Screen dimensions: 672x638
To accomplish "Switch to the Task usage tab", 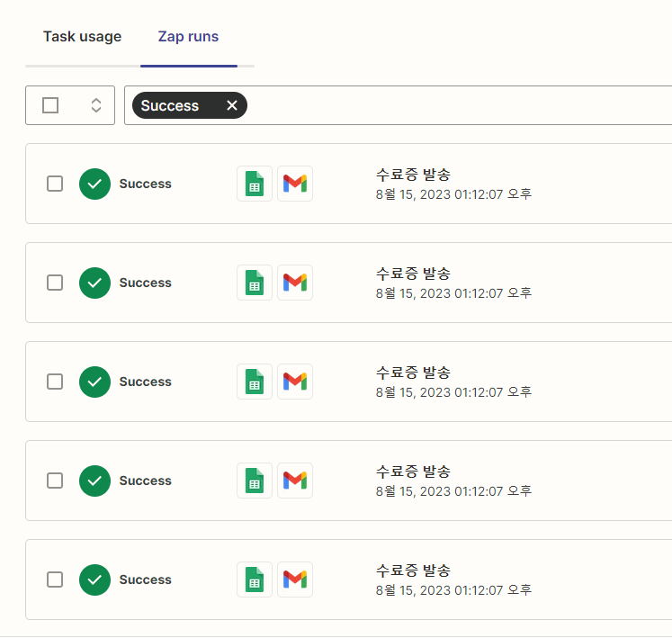I will [x=82, y=37].
